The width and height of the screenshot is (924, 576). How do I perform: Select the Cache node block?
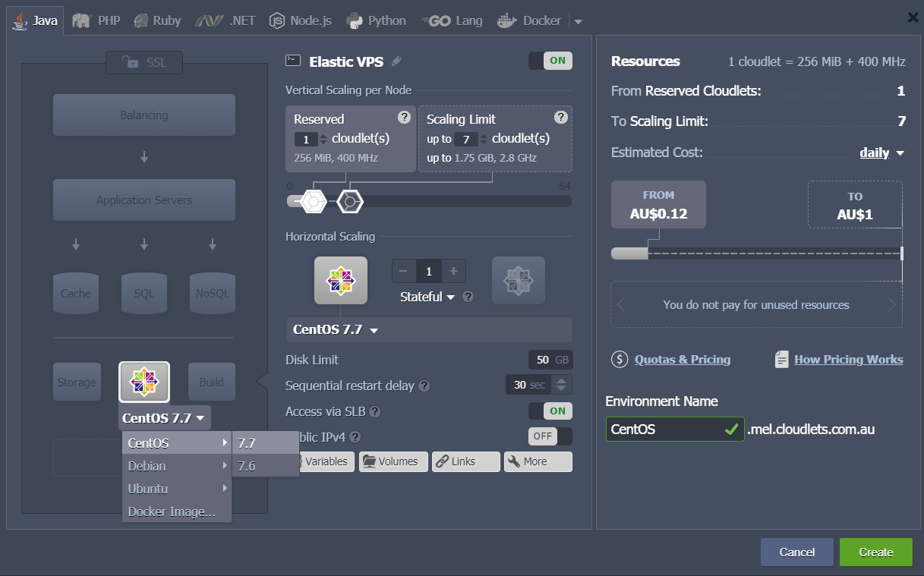pyautogui.click(x=76, y=293)
